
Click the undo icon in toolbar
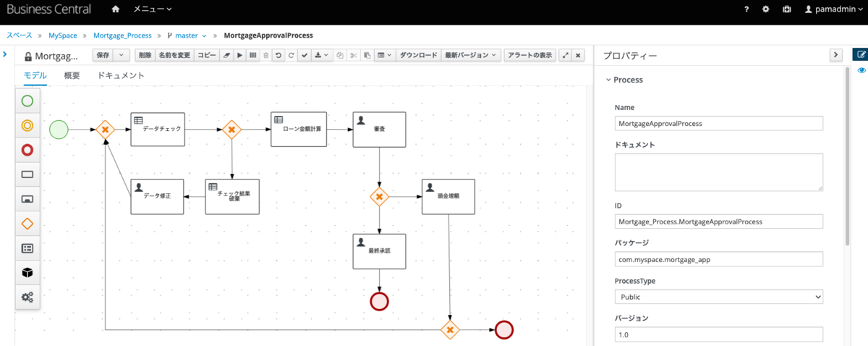278,55
